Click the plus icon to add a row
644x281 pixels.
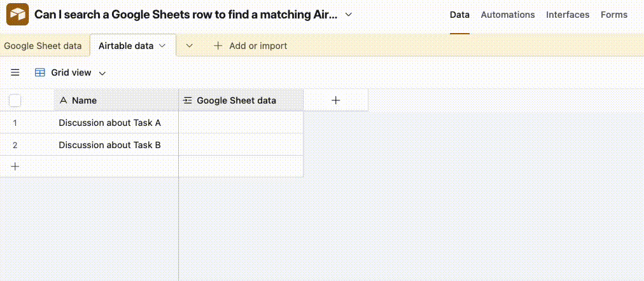click(x=15, y=167)
